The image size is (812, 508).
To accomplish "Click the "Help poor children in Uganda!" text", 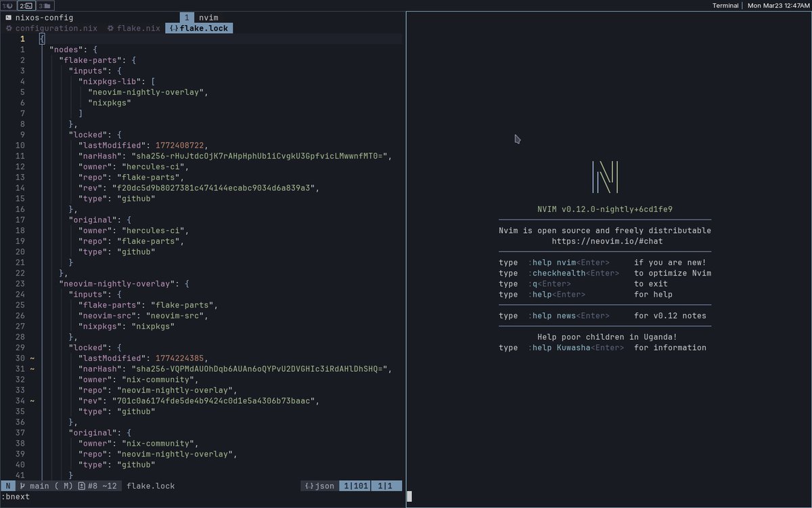I will (607, 337).
